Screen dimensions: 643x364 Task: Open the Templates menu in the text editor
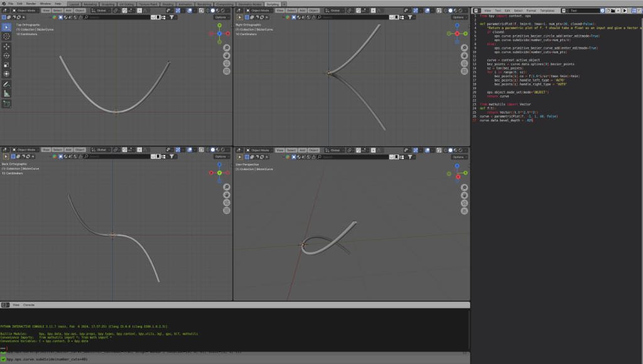click(x=547, y=11)
